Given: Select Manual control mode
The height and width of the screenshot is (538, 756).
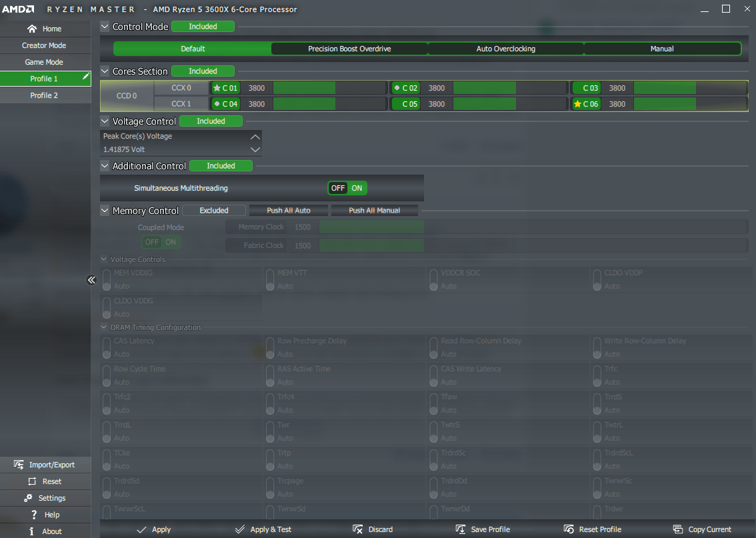Looking at the screenshot, I should (662, 49).
